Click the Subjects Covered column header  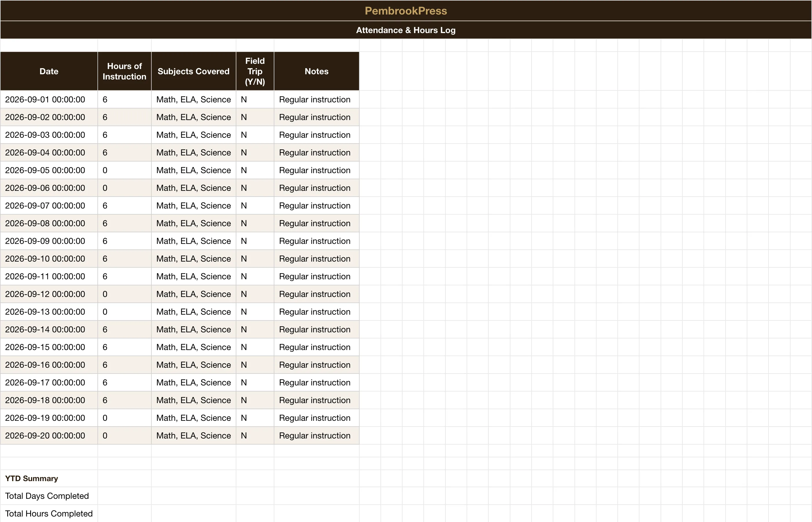193,71
